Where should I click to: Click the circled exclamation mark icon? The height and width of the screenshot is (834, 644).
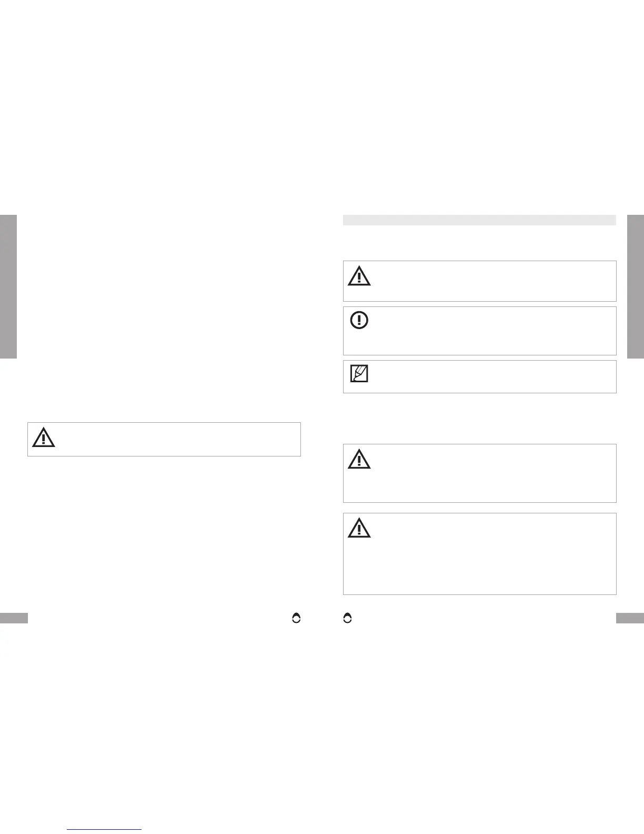tap(359, 320)
